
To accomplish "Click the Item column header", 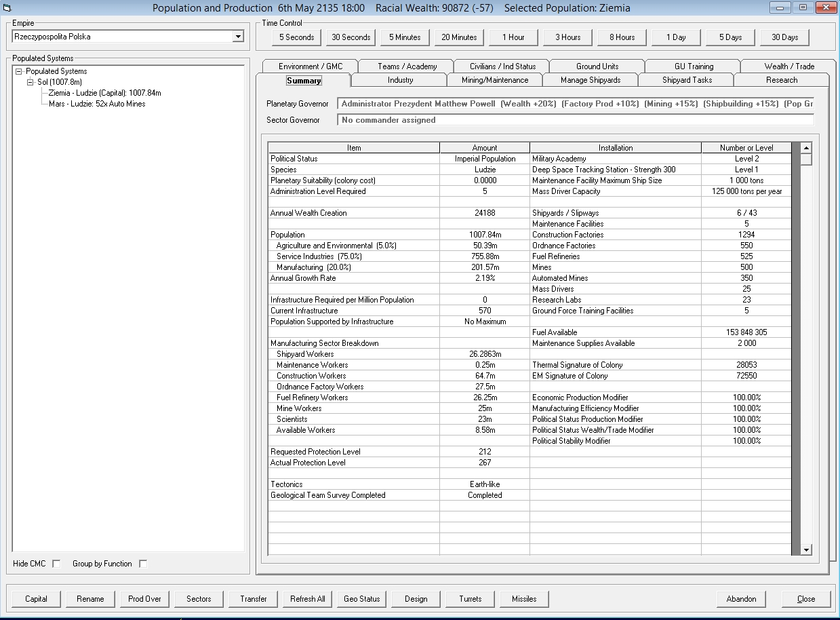I will tap(354, 148).
